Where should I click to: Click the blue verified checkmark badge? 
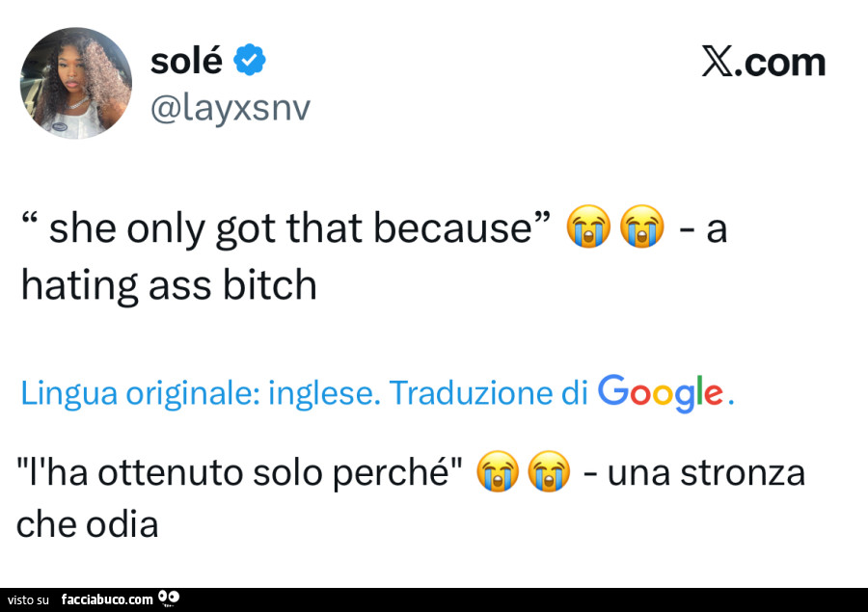pyautogui.click(x=250, y=61)
